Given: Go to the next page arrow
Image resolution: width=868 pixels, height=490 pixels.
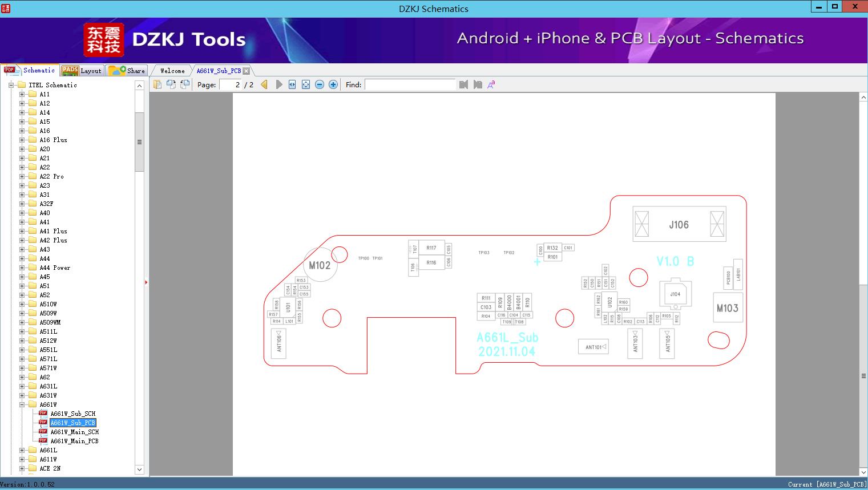Looking at the screenshot, I should tap(278, 84).
